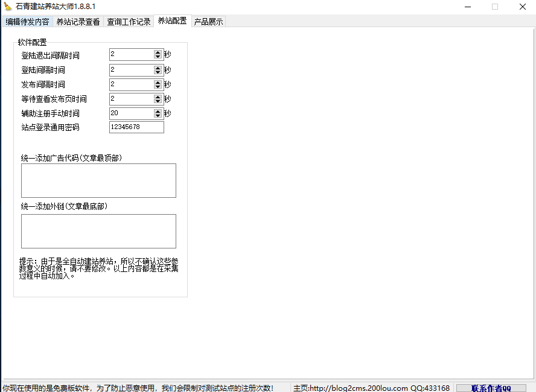Decrease 登陆退出间隔时间 with the down arrow
The image size is (536, 392).
tap(158, 57)
